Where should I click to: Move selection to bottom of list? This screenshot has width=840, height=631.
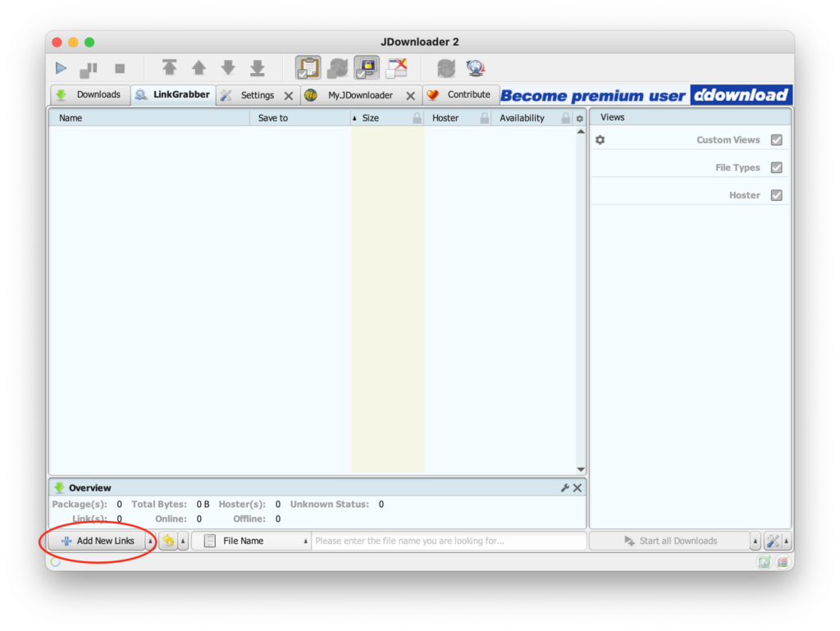[x=258, y=67]
